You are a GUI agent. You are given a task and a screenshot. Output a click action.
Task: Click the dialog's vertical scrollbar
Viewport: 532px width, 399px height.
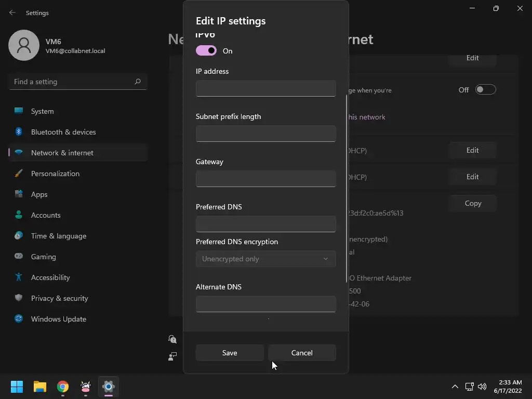click(347, 187)
